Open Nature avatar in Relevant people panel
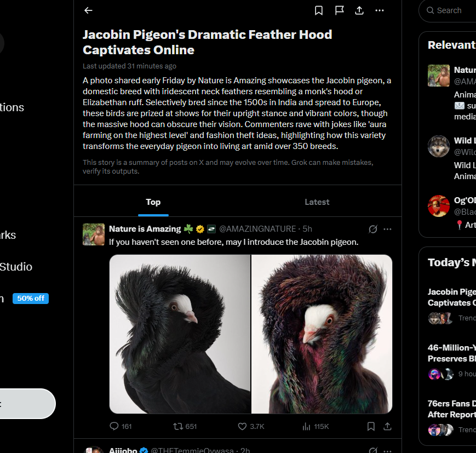Screen dimensions: 476x453 (x=438, y=76)
